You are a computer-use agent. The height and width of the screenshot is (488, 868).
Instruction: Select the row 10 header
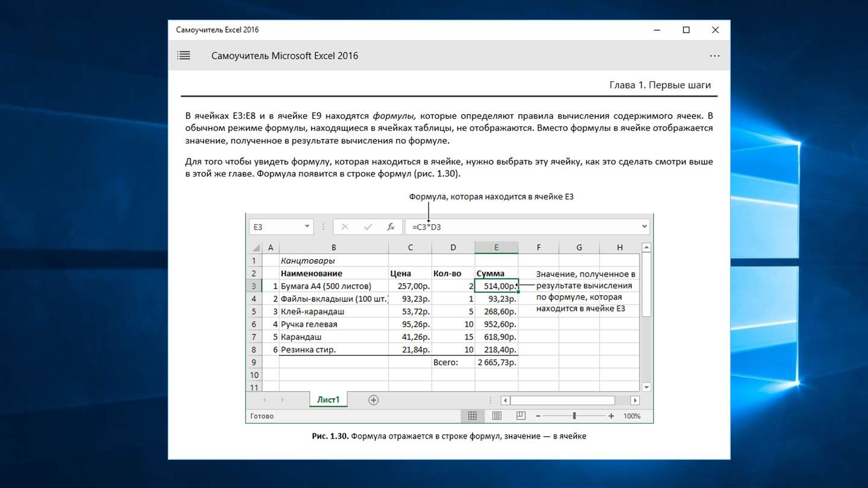click(x=254, y=375)
